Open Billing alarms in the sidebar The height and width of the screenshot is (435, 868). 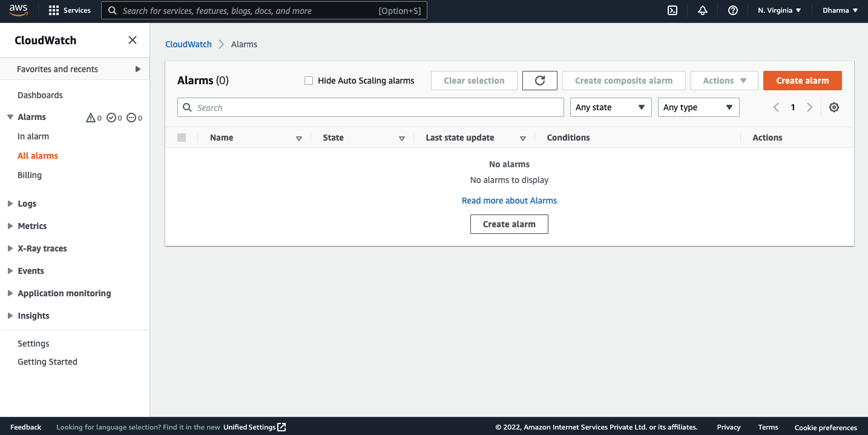pos(30,175)
